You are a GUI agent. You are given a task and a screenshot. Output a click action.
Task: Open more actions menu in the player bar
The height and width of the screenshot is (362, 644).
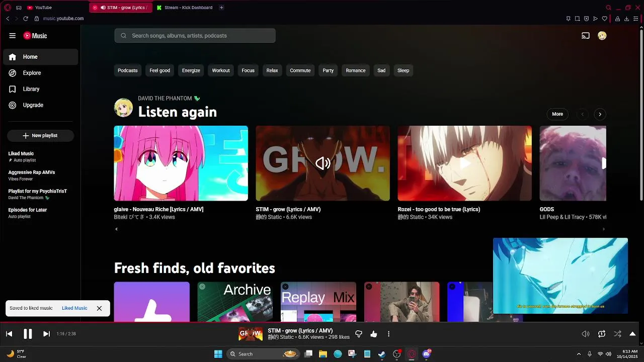pyautogui.click(x=388, y=334)
